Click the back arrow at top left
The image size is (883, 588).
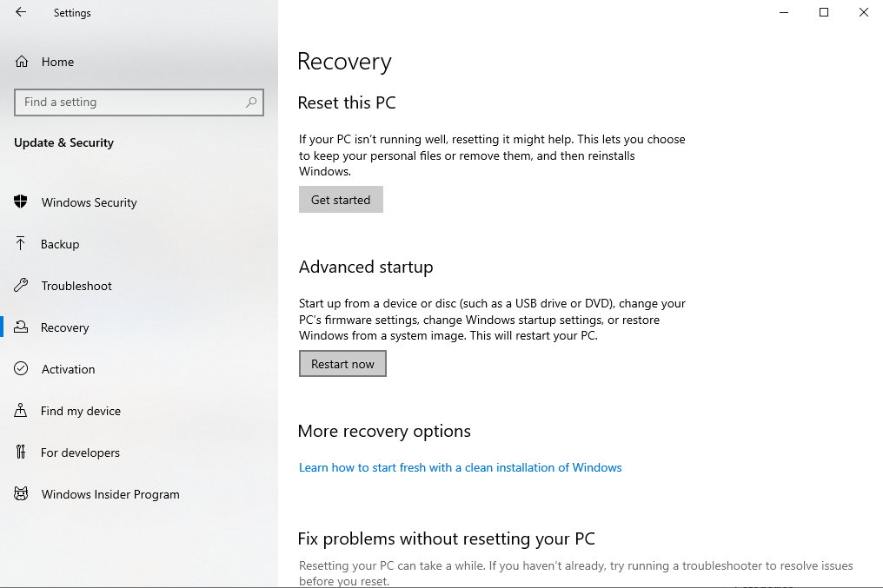click(x=20, y=12)
